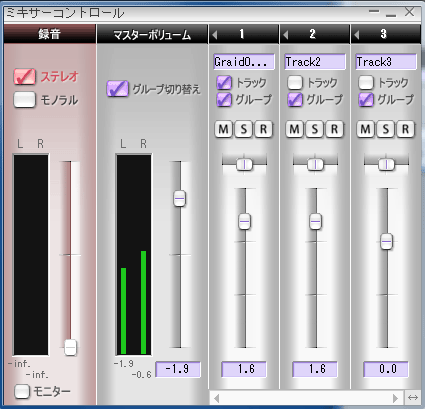Click Track3 volume value field 0.0
This screenshot has width=425, height=409.
(386, 369)
